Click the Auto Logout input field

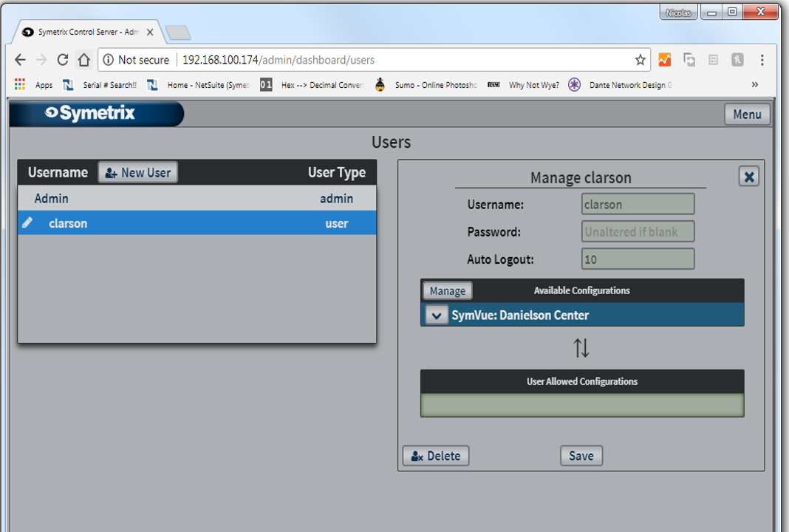click(x=638, y=259)
